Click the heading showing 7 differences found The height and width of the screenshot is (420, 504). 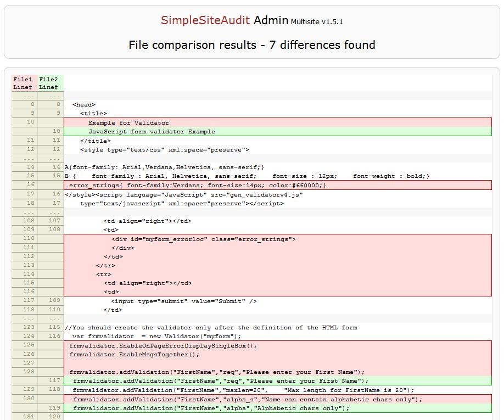point(252,45)
